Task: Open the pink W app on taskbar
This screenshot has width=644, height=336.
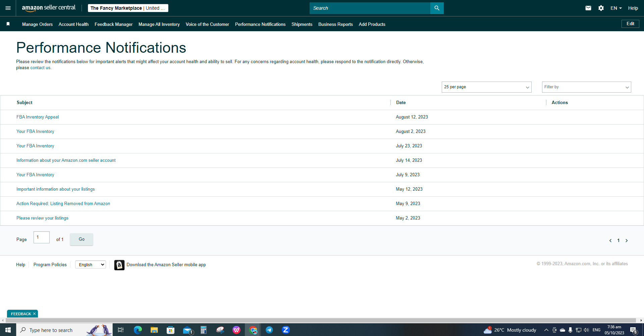Action: (x=236, y=330)
